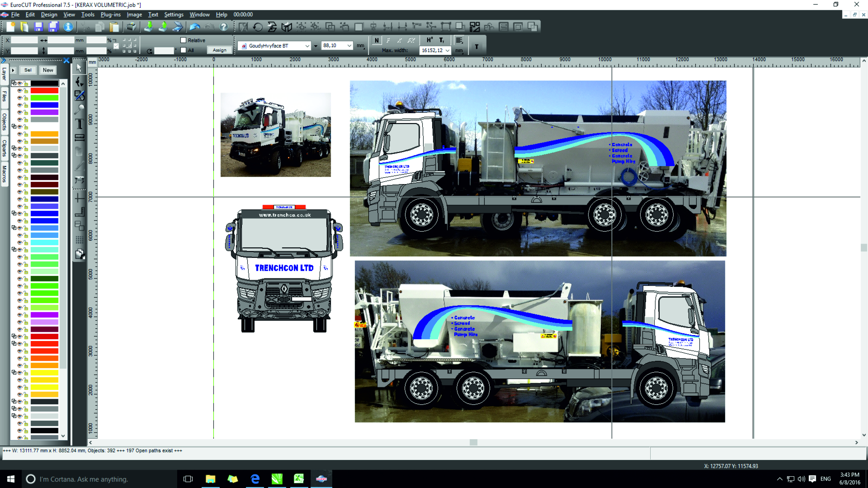Expand the Max. width 16152,12 dropdown
Image resolution: width=868 pixels, height=488 pixels.
[x=447, y=50]
